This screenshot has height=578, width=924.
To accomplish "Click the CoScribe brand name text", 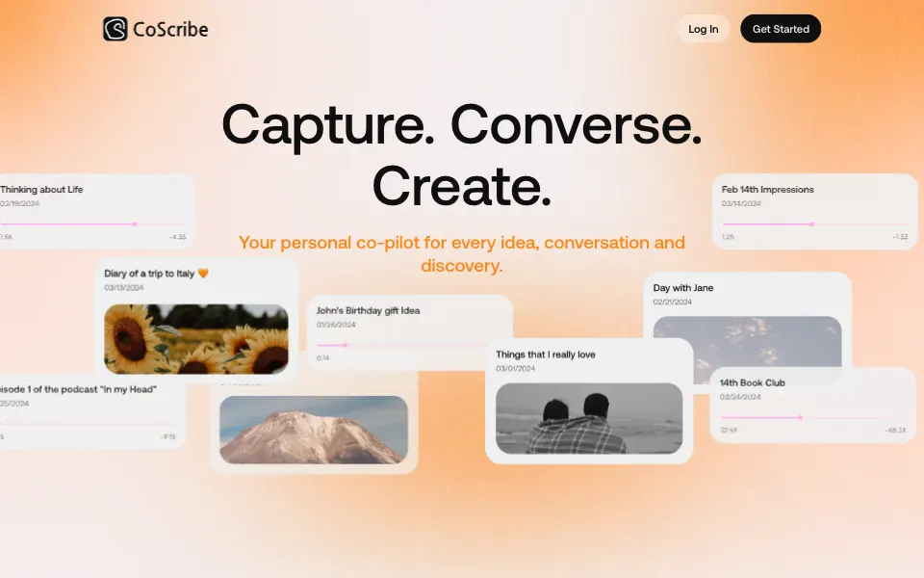I will coord(170,30).
